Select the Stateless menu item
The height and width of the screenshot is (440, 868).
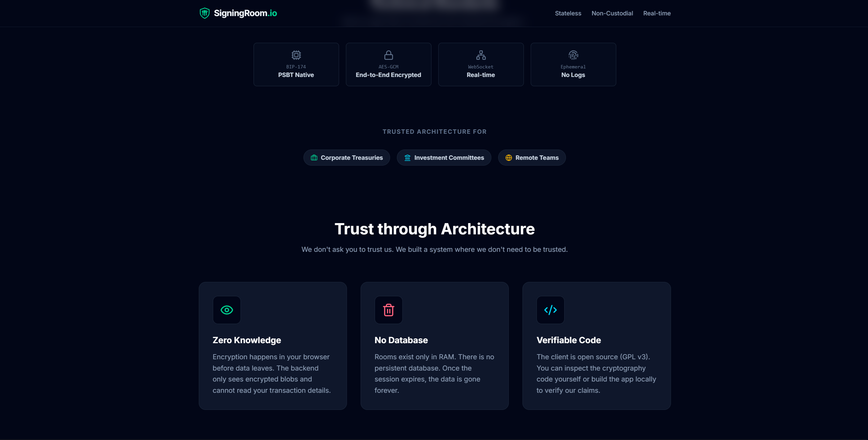(x=568, y=13)
